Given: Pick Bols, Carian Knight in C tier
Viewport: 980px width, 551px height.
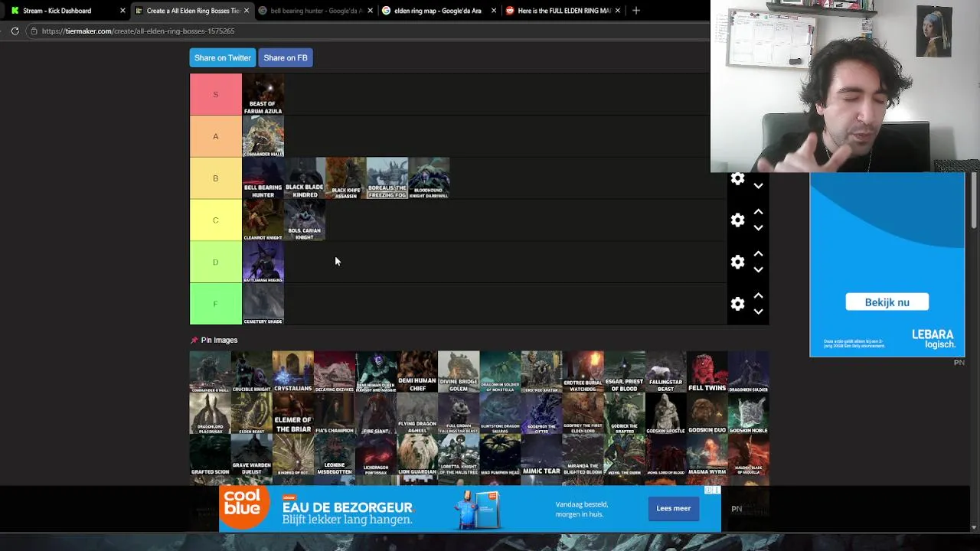Looking at the screenshot, I should pos(305,220).
